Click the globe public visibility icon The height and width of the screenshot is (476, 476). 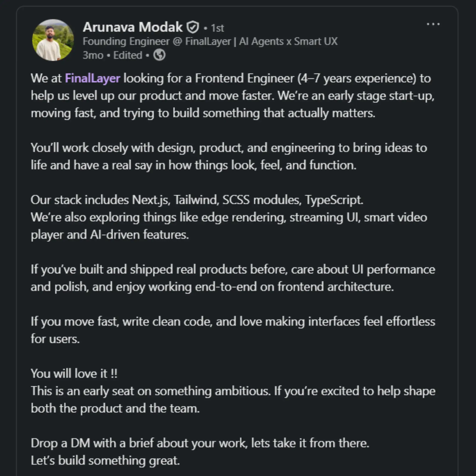[159, 55]
